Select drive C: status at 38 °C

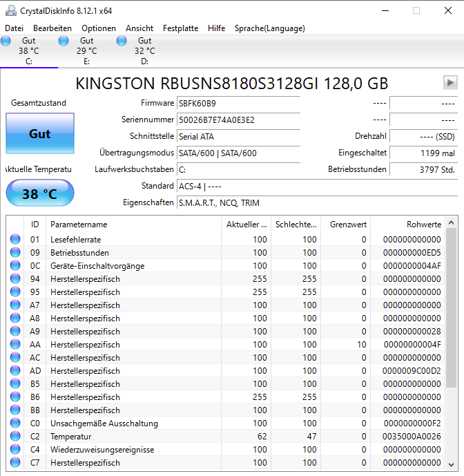click(29, 50)
